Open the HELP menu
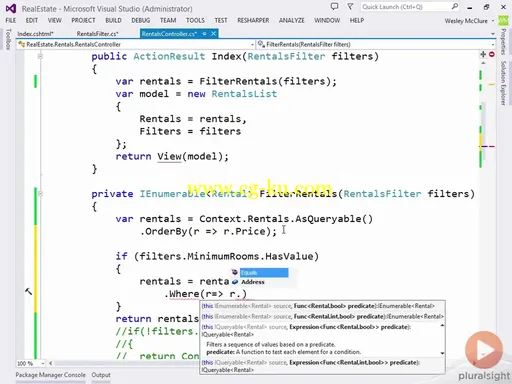This screenshot has height=384, width=512. click(357, 20)
